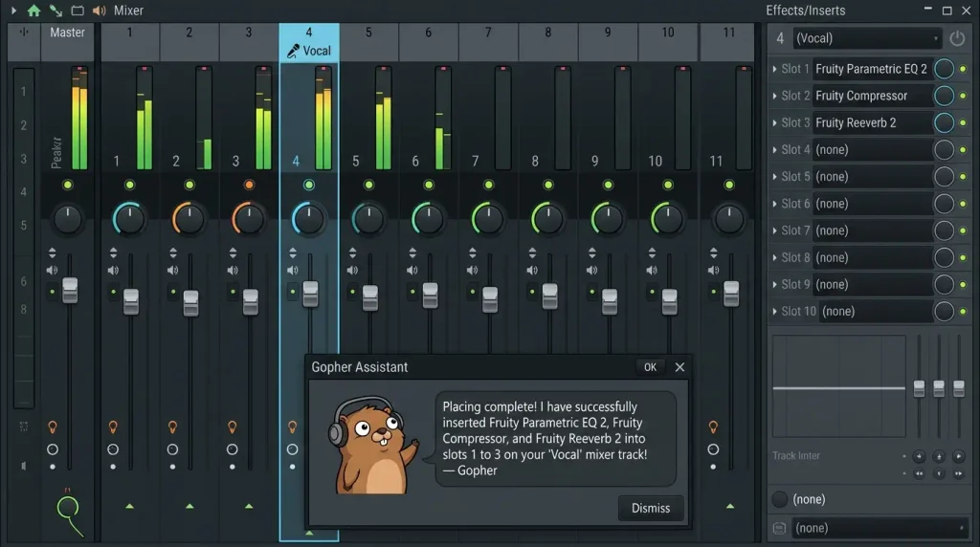980x547 pixels.
Task: Select track 8 header
Action: 547,42
